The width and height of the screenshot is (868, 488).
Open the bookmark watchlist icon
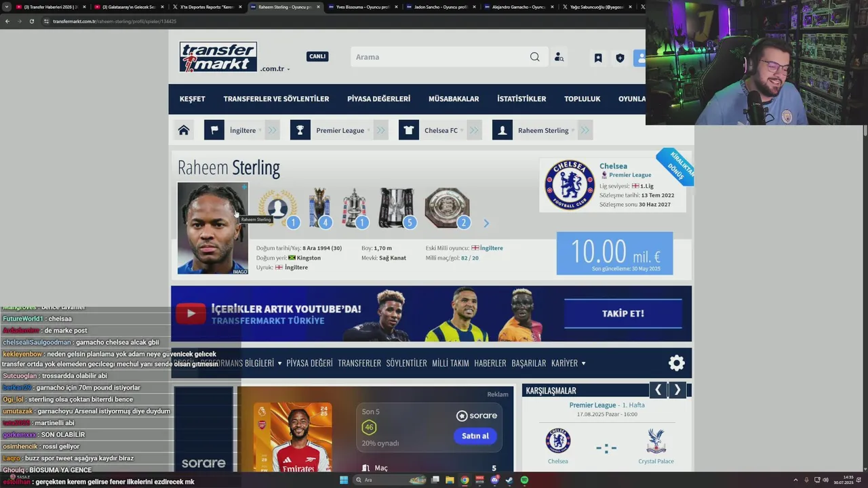pos(598,58)
